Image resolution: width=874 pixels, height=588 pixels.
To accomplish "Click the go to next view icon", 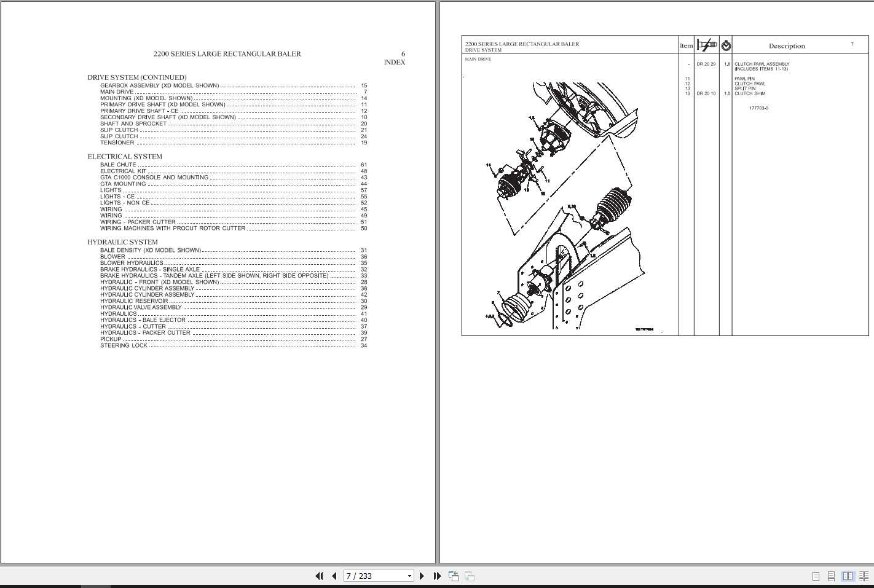I will [470, 576].
